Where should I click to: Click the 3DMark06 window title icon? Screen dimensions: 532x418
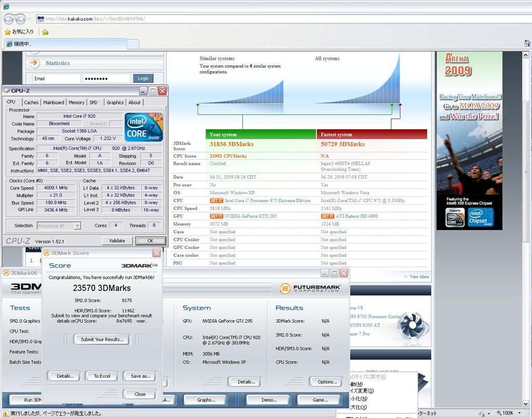coord(6,273)
